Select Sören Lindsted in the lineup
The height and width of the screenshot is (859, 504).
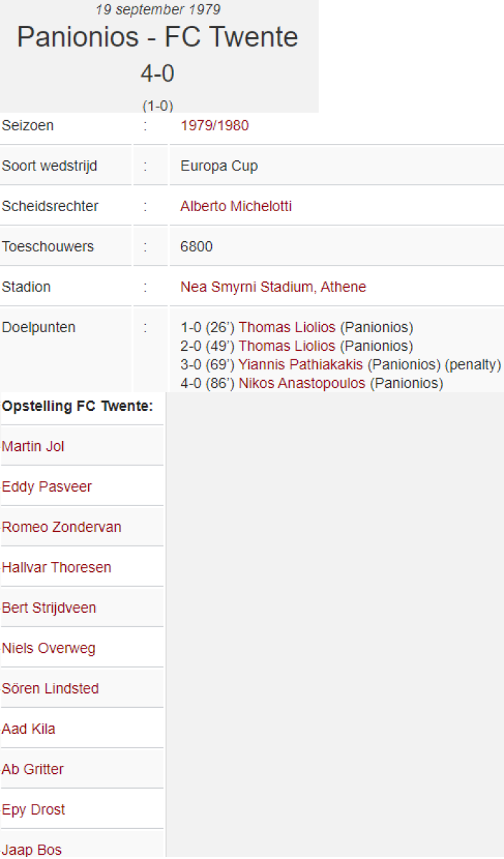[50, 689]
